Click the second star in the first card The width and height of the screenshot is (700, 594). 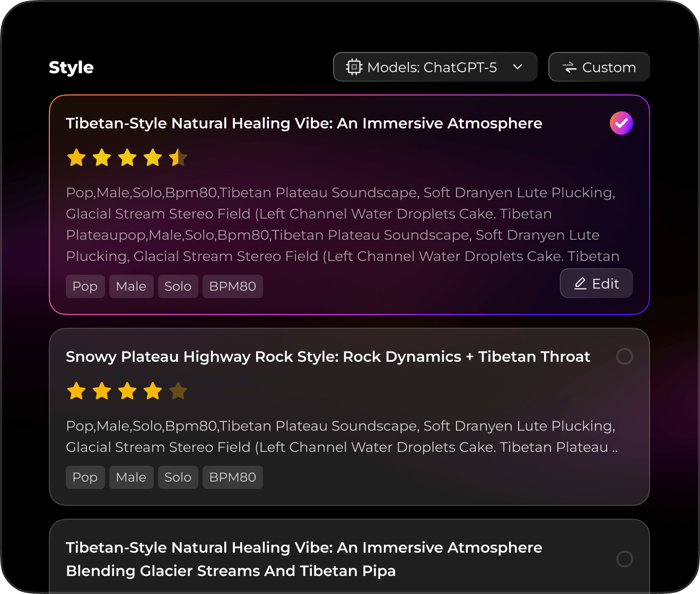pos(102,158)
